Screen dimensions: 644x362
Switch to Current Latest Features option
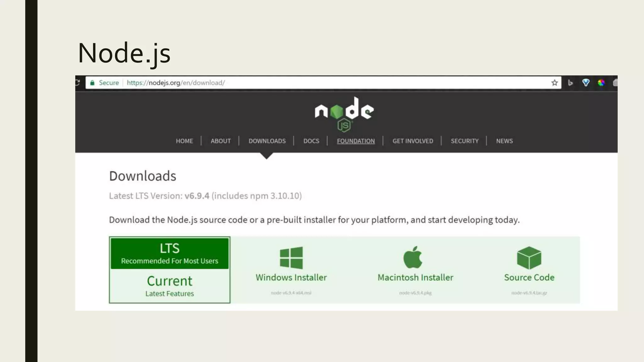coord(169,286)
